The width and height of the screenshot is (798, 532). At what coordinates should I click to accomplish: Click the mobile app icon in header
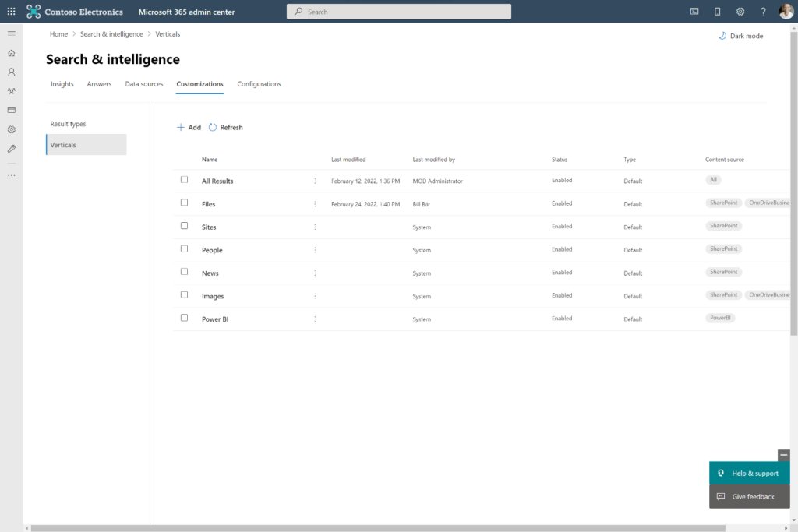(717, 11)
